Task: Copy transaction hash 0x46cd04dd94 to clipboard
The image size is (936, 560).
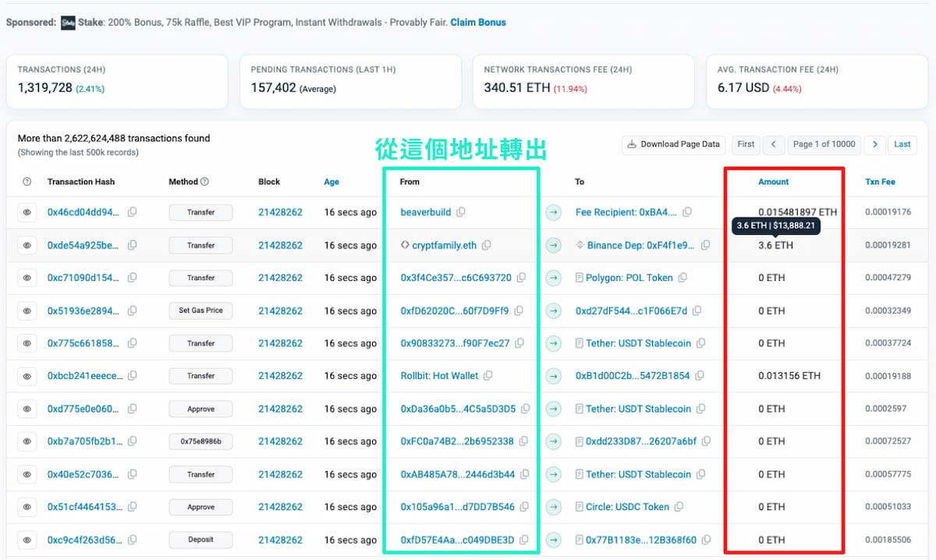Action: click(x=133, y=212)
